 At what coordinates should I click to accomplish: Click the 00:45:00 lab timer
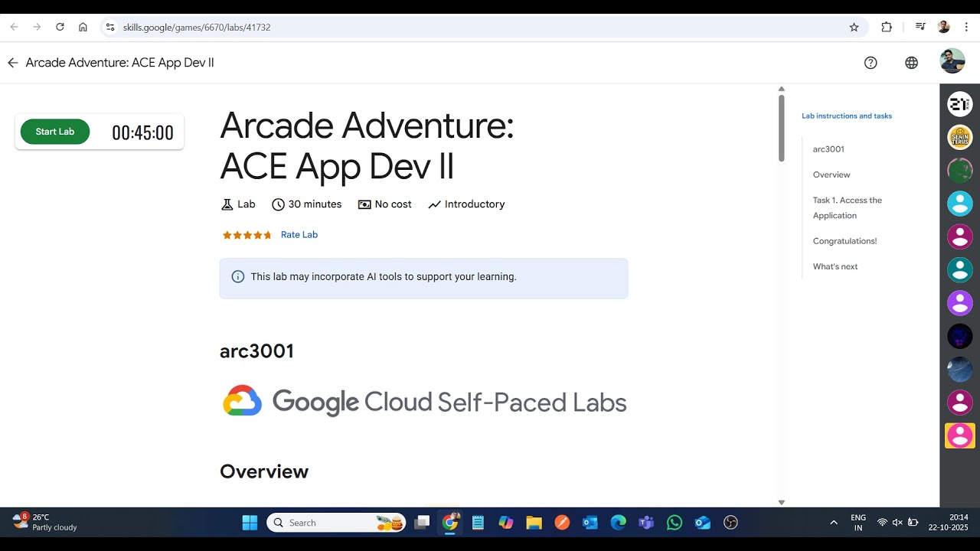pos(142,133)
